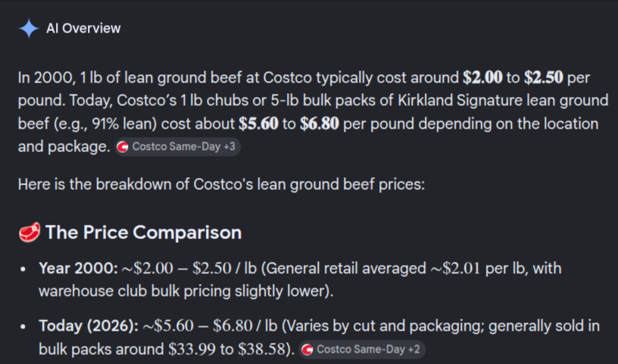Click the bold $5.60 price in the first paragraph

[x=258, y=123]
